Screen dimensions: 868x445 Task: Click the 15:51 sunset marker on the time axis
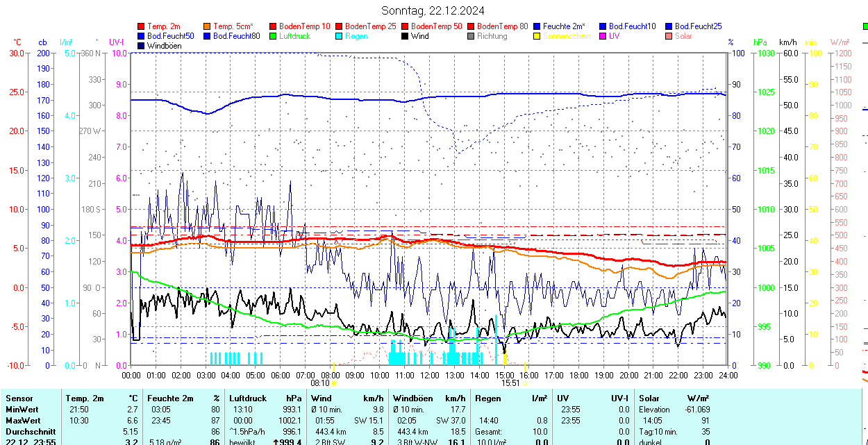pos(511,383)
